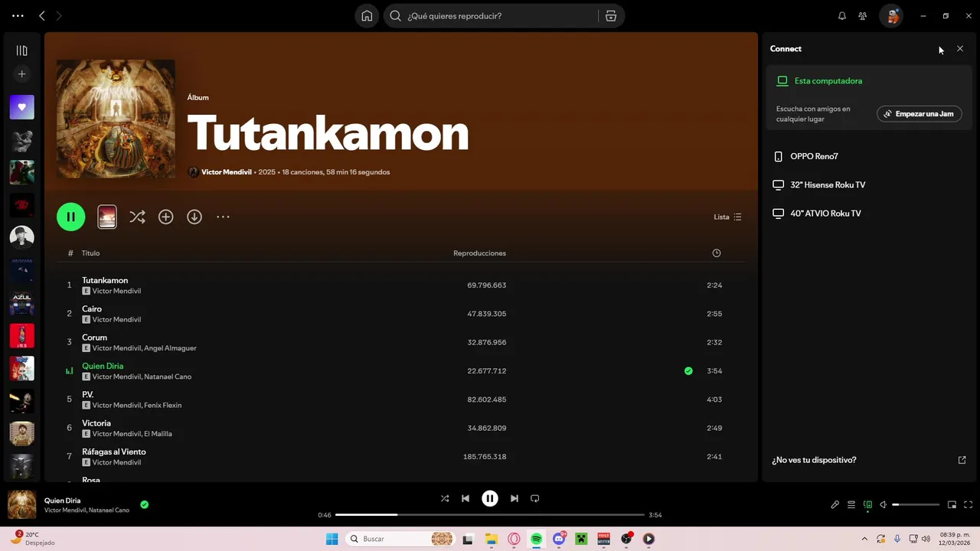
Task: Toggle saved checkmark in now playing bar
Action: [145, 505]
